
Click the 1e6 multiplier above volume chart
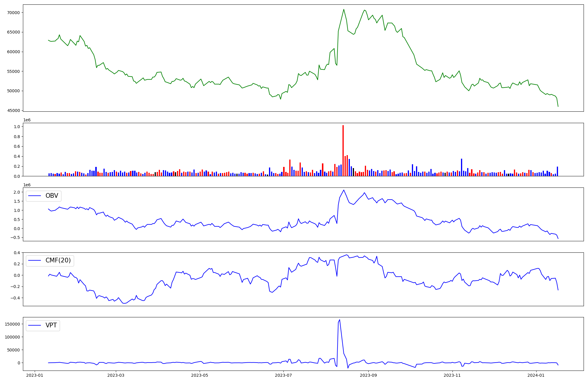click(x=27, y=120)
